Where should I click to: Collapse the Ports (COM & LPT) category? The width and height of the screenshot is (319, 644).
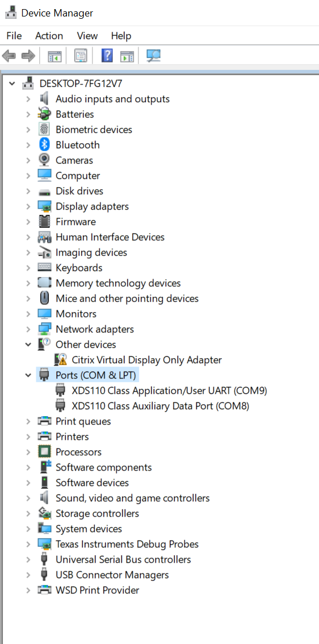point(28,375)
